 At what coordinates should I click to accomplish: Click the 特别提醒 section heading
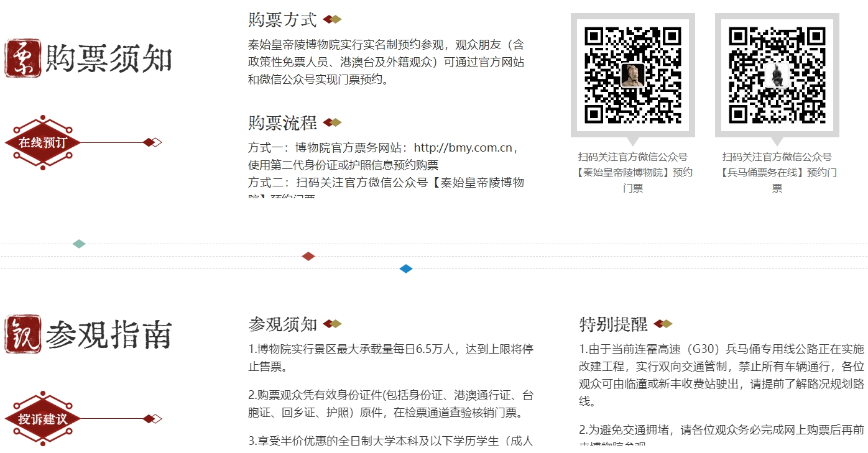click(613, 324)
